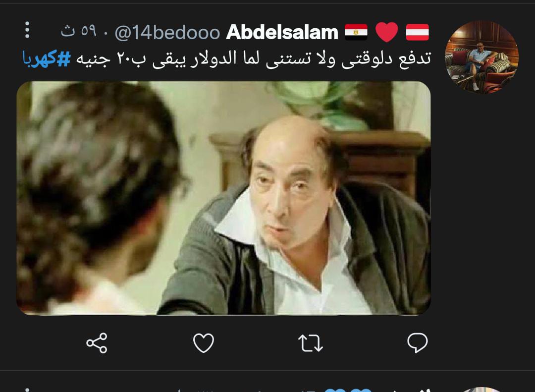Like the tweet with the heart outline icon
The width and height of the screenshot is (535, 392).
click(x=204, y=343)
